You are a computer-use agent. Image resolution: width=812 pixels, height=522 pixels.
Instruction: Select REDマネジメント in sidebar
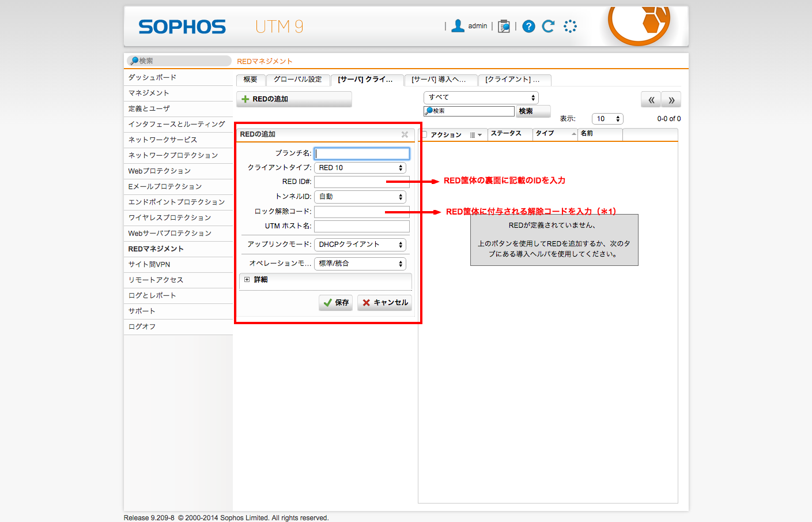[178, 249]
